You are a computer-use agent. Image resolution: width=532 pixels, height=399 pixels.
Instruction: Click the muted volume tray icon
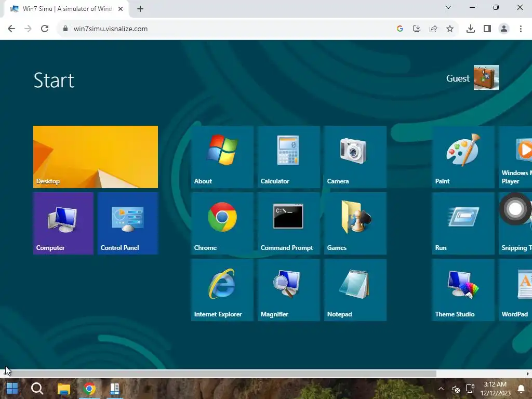tap(456, 389)
